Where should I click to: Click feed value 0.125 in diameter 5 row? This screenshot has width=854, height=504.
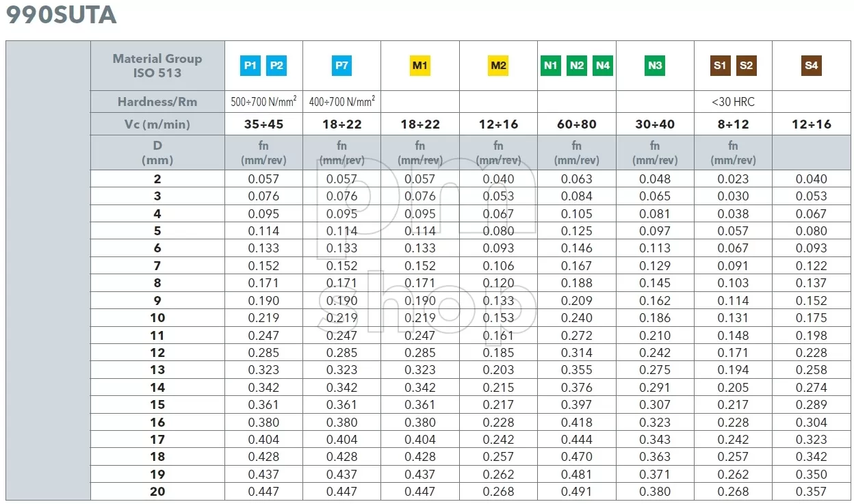click(x=577, y=231)
